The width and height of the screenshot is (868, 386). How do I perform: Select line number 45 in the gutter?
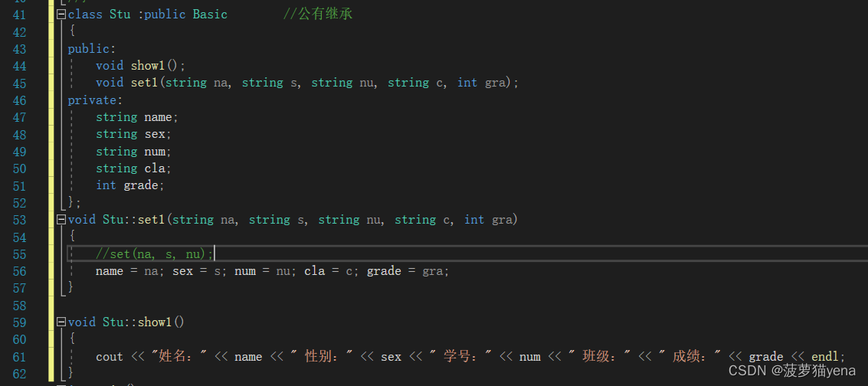(19, 83)
